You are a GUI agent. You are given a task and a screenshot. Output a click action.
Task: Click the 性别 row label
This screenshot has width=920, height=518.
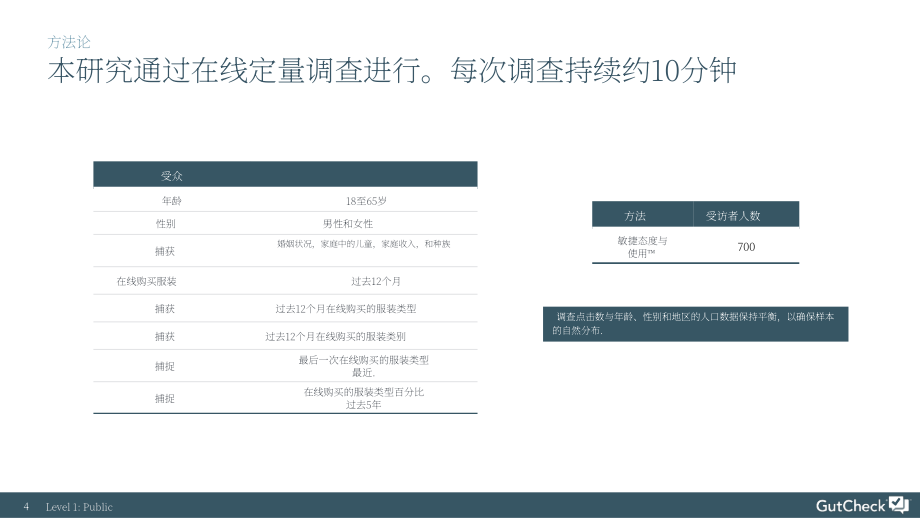(x=165, y=224)
